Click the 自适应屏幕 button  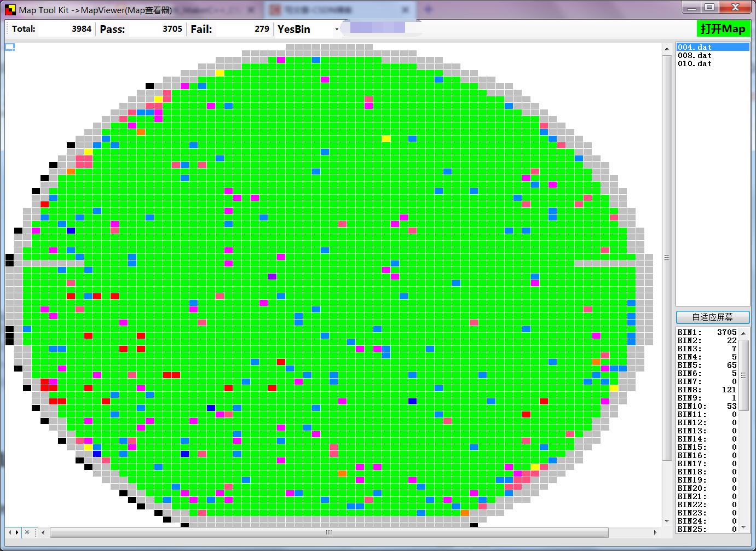point(713,317)
